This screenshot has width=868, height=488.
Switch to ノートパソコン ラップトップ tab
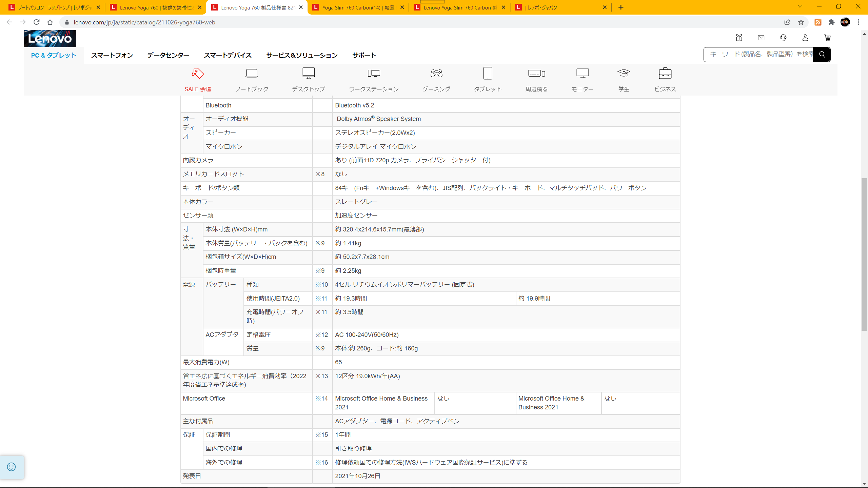point(54,7)
